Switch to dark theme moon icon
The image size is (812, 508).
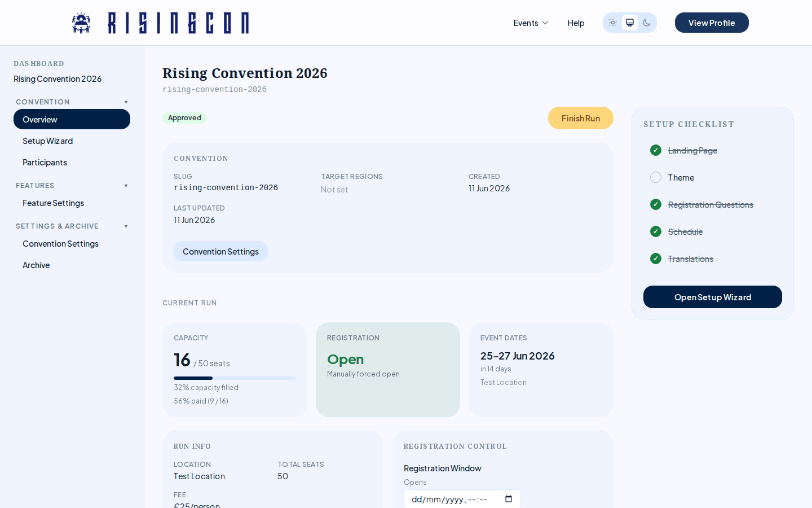click(x=647, y=23)
